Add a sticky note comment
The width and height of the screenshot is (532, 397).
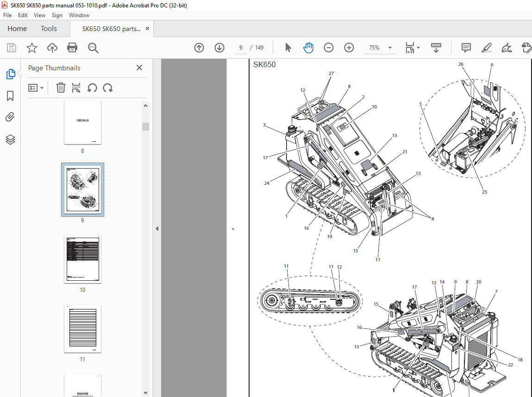pos(466,48)
